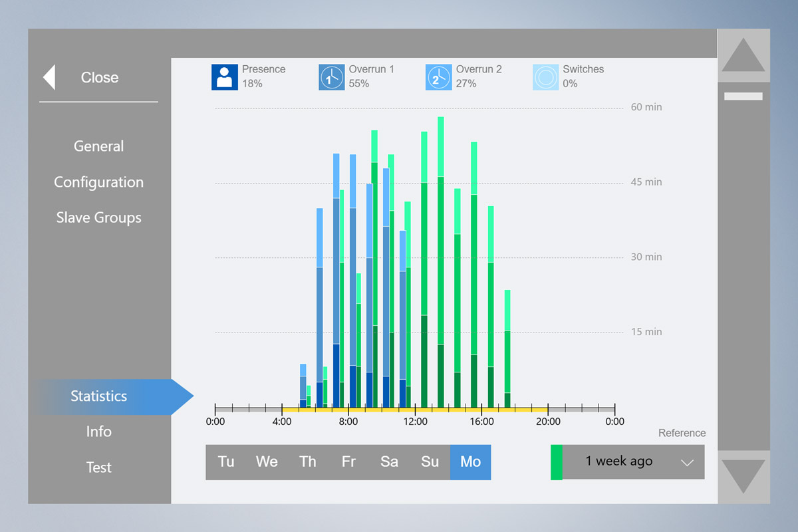Click the chevron on the reference dropdown
Screen dimensions: 798x532
click(x=687, y=463)
